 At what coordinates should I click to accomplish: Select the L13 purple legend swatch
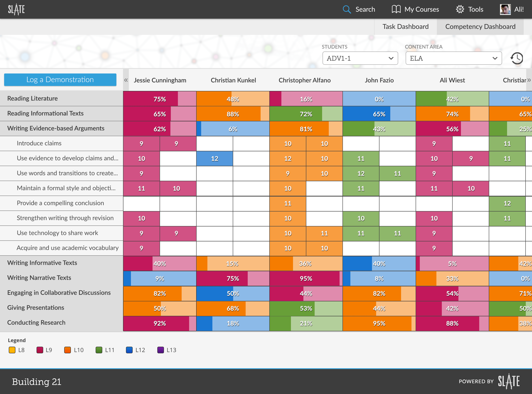point(161,350)
